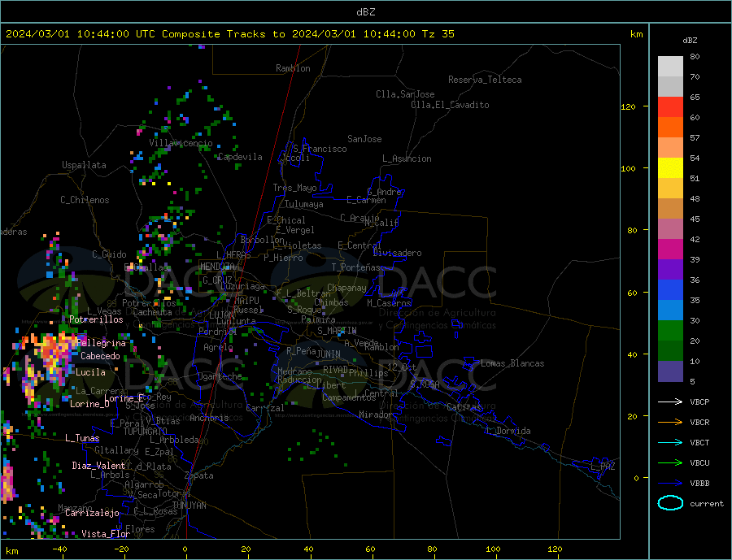Pick the purple swatch between 39 and 36

tap(670, 269)
